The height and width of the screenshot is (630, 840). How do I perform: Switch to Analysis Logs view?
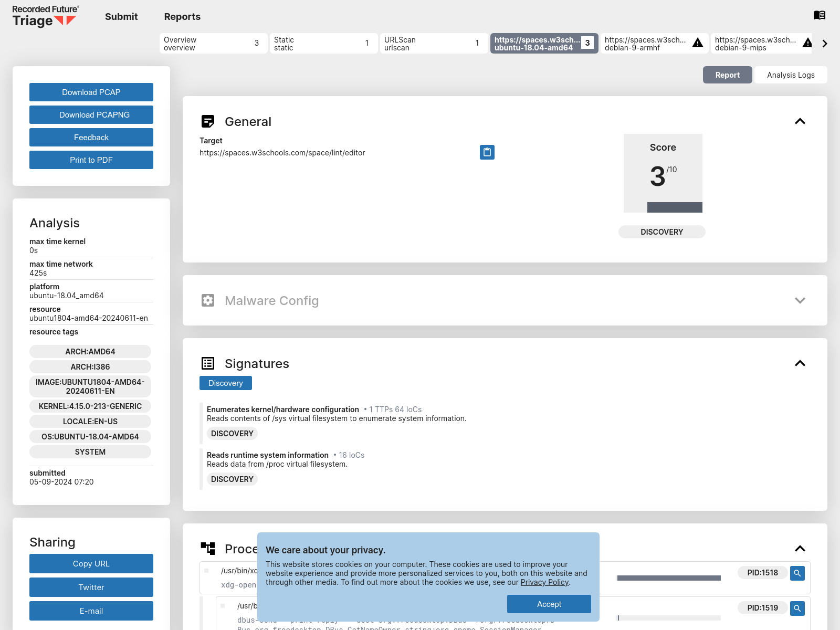[x=791, y=75]
